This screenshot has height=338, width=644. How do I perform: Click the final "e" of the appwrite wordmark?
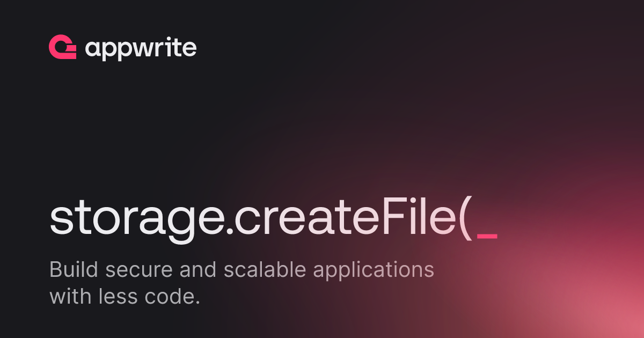189,49
